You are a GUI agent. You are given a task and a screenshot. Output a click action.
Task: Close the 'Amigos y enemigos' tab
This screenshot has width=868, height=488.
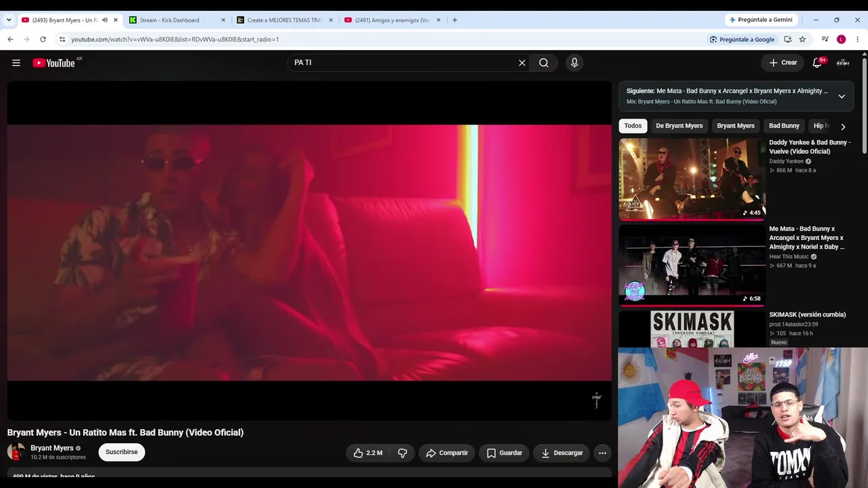point(439,20)
